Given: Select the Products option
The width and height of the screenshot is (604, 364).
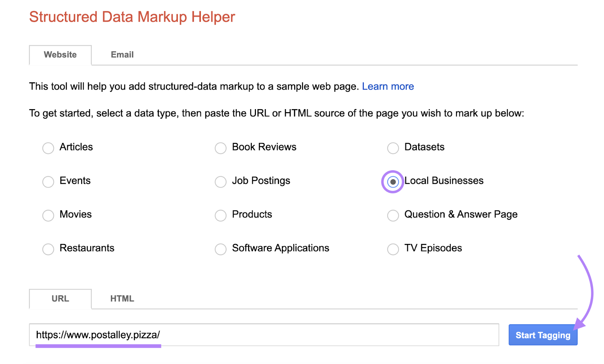Looking at the screenshot, I should (x=220, y=215).
